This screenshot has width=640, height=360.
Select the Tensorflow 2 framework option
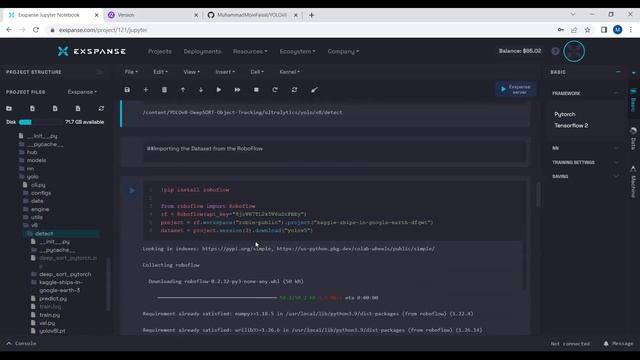pyautogui.click(x=571, y=126)
